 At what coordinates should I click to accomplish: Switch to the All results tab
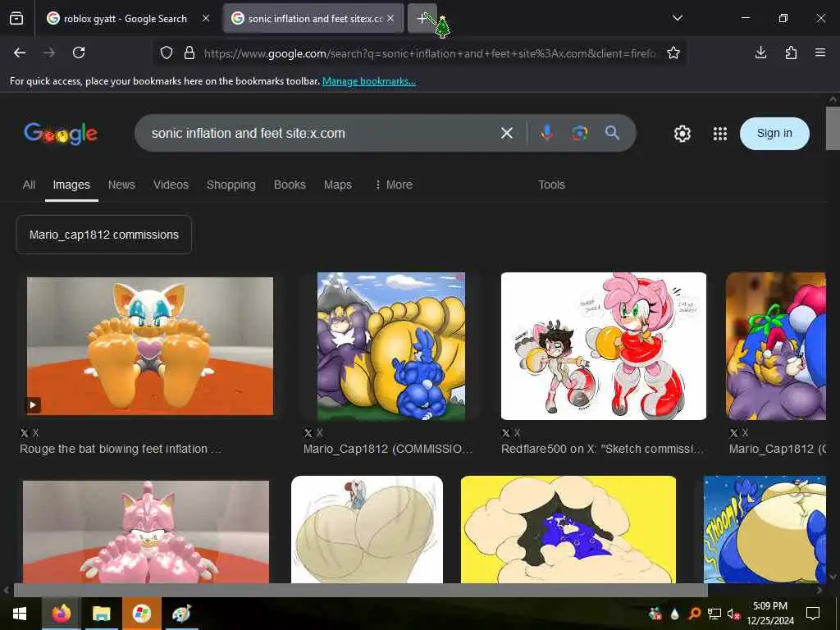[x=29, y=185]
